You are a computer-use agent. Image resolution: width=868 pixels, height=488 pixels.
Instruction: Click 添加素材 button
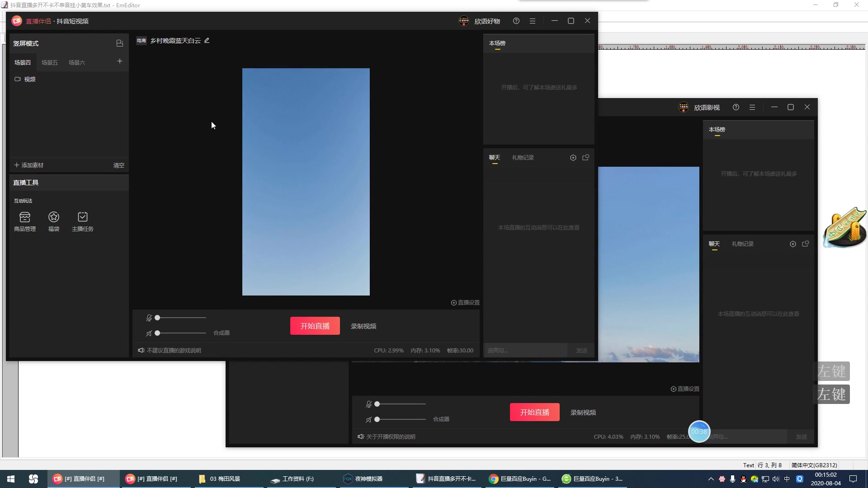pos(28,165)
